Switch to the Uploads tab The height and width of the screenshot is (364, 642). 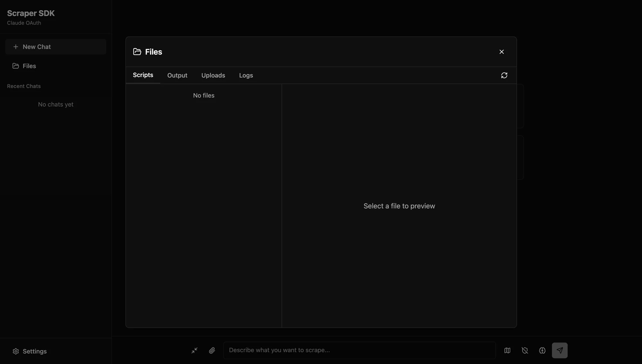pos(213,75)
